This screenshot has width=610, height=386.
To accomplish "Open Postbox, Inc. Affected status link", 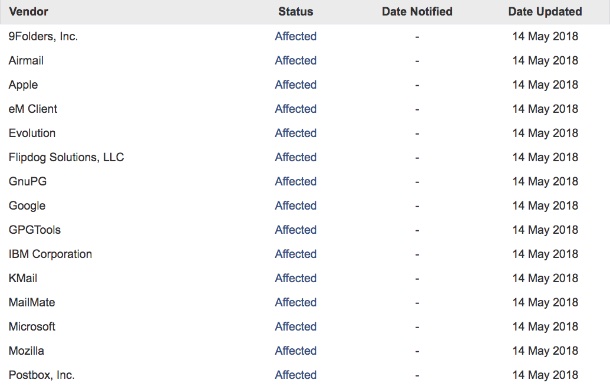I will click(x=296, y=374).
